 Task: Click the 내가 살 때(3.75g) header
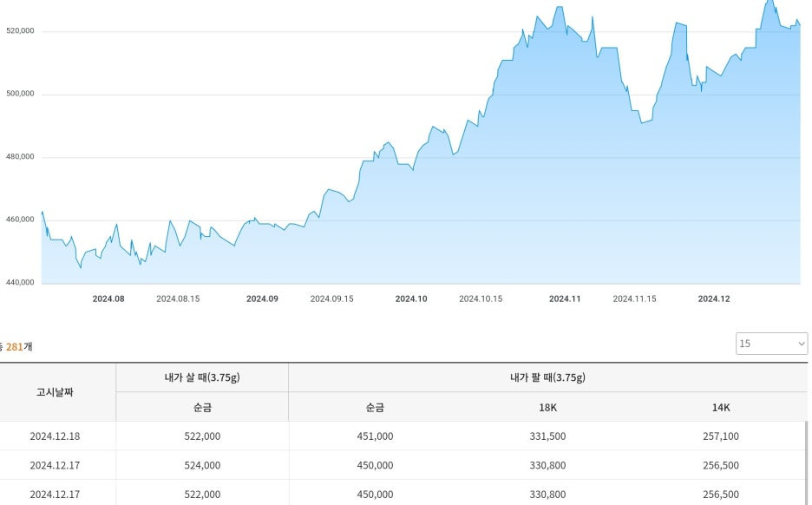pyautogui.click(x=202, y=377)
